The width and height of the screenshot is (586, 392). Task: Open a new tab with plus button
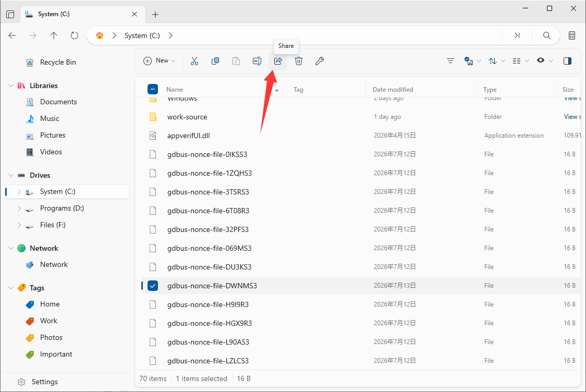[155, 14]
